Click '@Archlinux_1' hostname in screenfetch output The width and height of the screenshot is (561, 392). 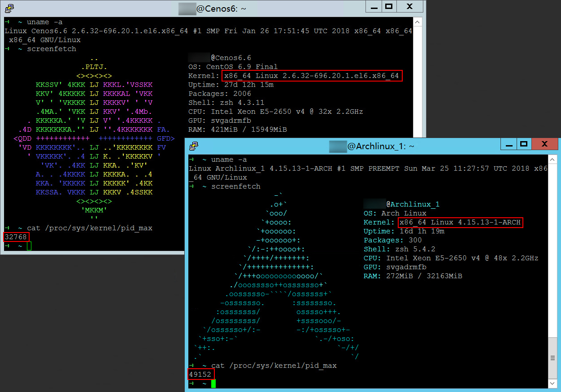(413, 204)
